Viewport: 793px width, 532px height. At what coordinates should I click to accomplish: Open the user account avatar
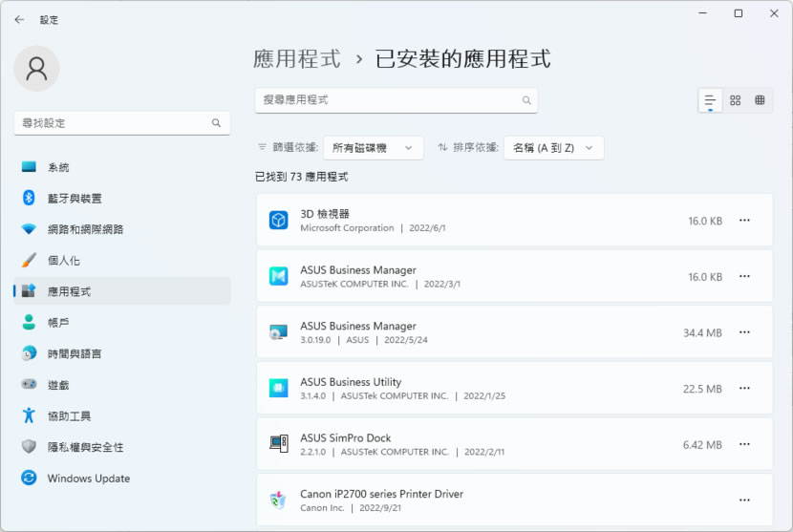pos(36,69)
